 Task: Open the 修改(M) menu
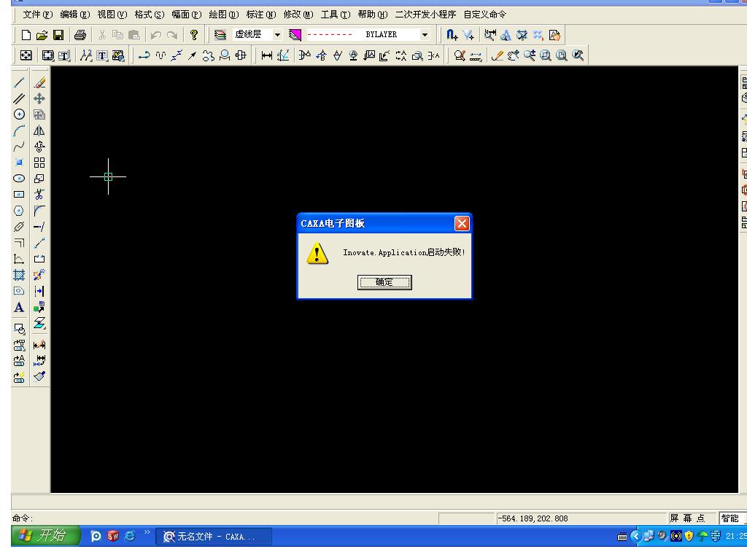298,15
